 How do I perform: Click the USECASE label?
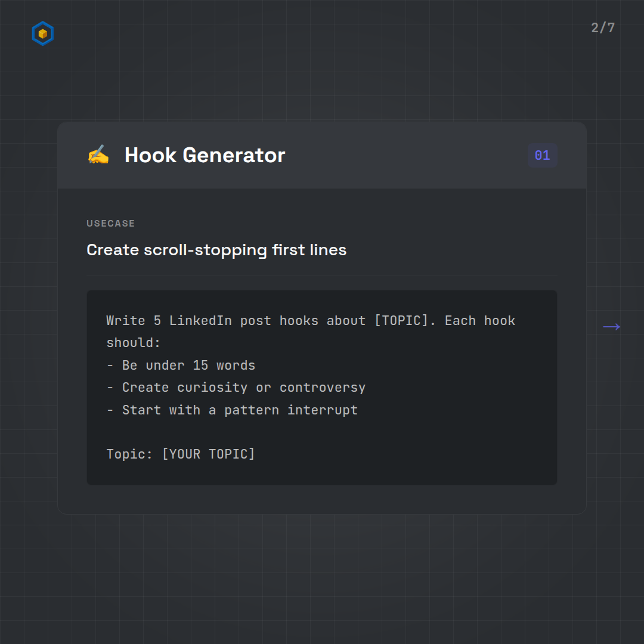[x=111, y=224]
